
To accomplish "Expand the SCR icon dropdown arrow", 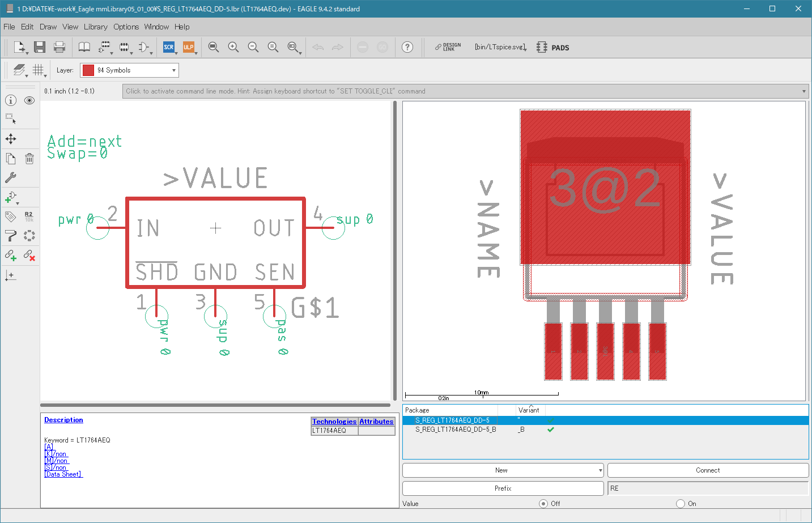I will pos(177,53).
